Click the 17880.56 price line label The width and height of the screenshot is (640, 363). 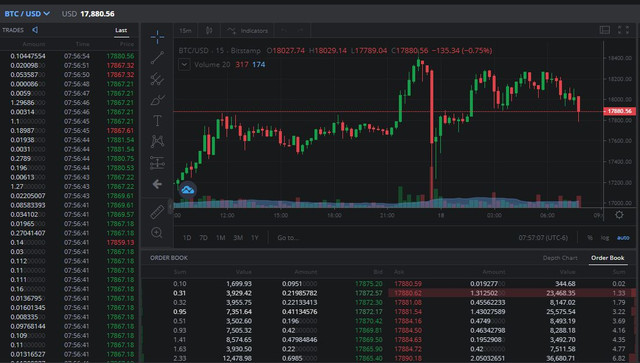pyautogui.click(x=619, y=111)
